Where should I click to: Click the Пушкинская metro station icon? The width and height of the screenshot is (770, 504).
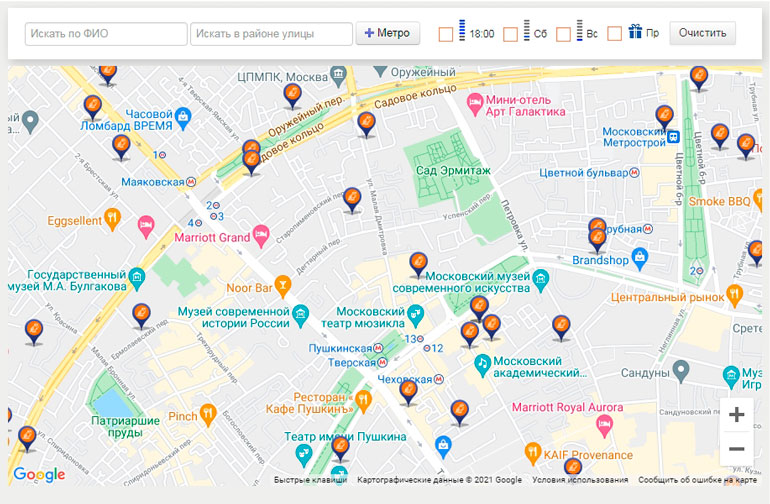click(378, 348)
